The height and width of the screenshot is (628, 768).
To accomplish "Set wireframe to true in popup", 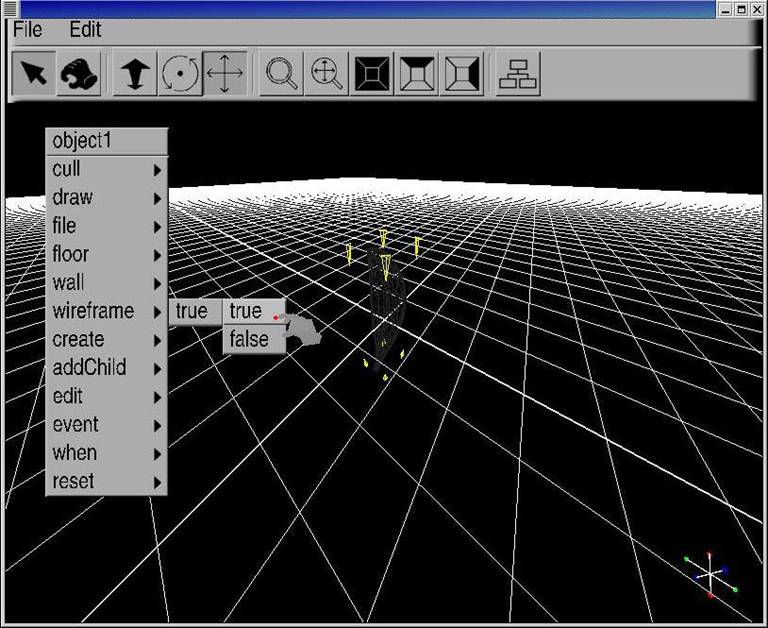I will [x=254, y=312].
